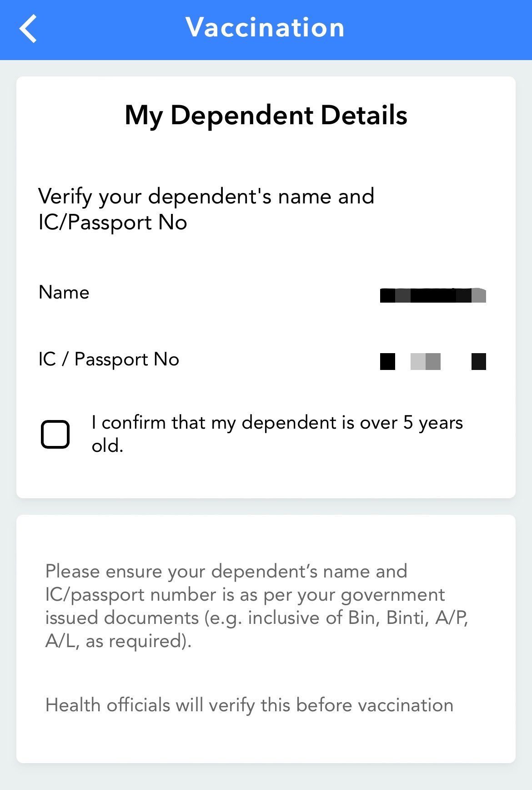
Task: Click the "Verify your dependent's name" instruction
Action: pyautogui.click(x=206, y=197)
